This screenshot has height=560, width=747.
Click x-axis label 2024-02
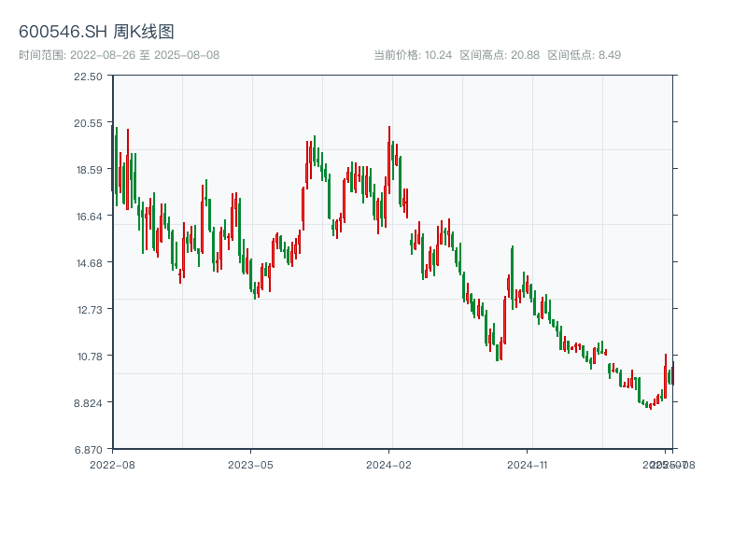[388, 465]
